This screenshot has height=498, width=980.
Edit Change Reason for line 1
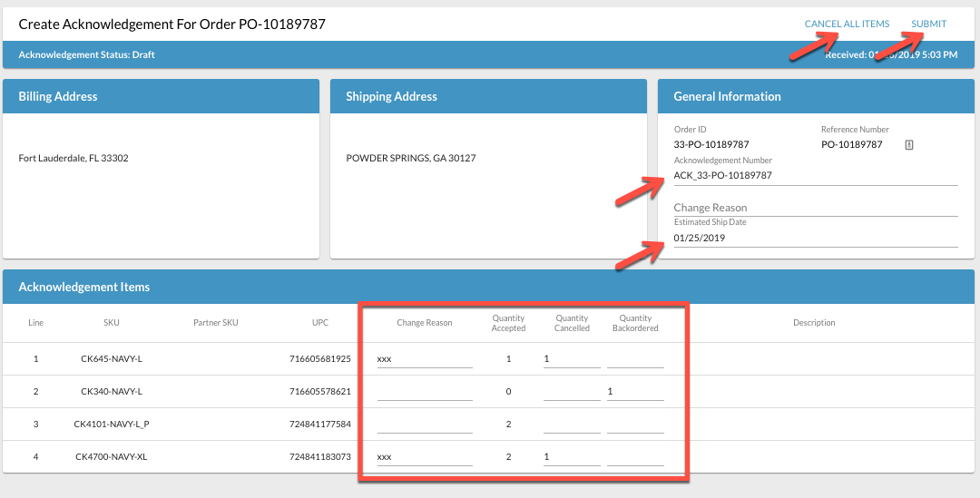tap(424, 359)
